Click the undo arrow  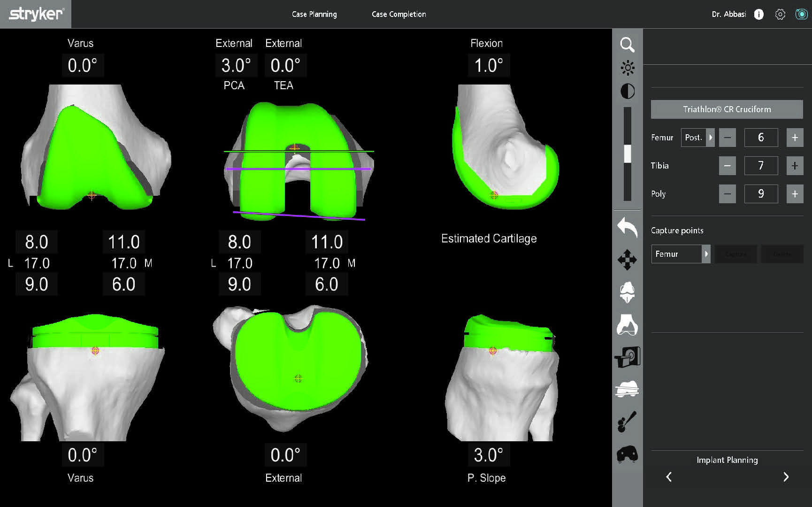click(x=628, y=228)
